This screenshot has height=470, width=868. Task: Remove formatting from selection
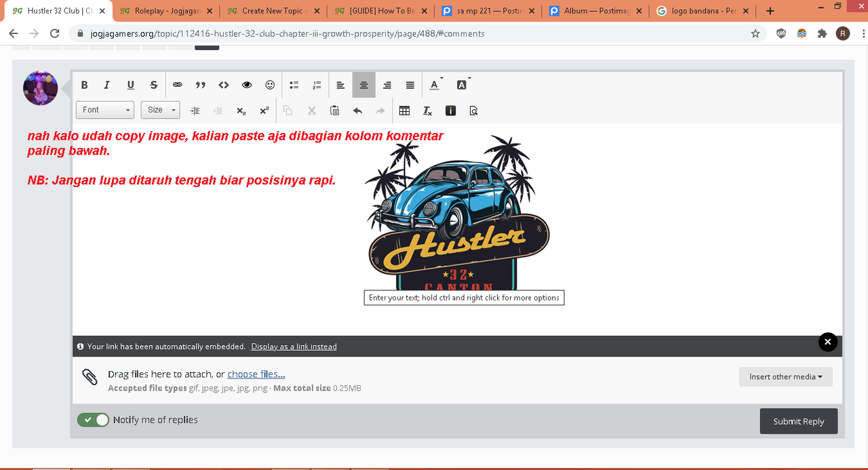pyautogui.click(x=427, y=111)
